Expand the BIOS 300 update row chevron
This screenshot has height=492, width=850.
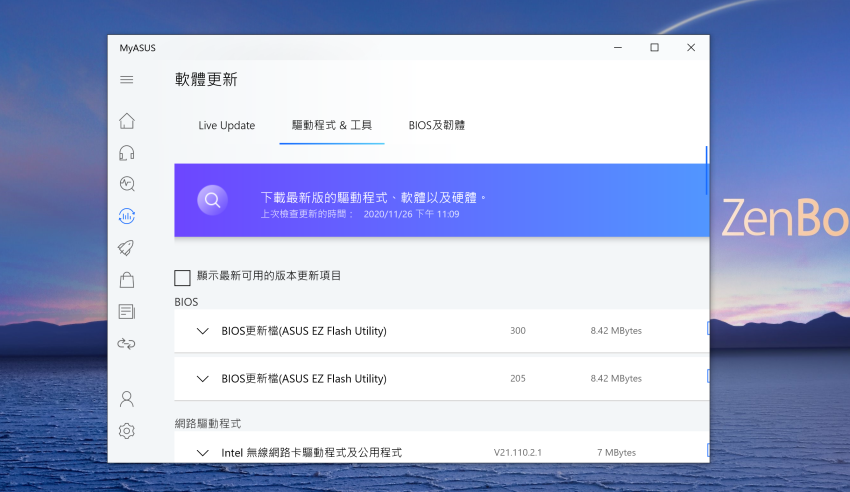(203, 331)
